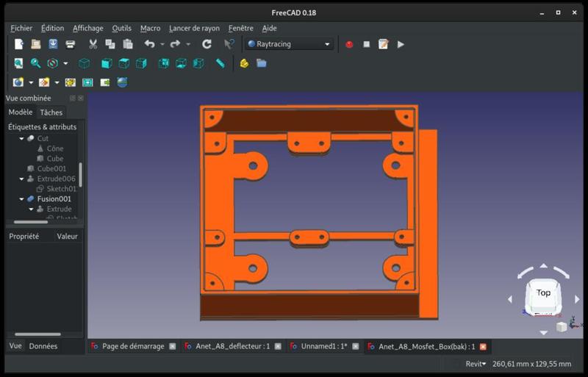Select Cube001 in the model tree

(x=51, y=169)
